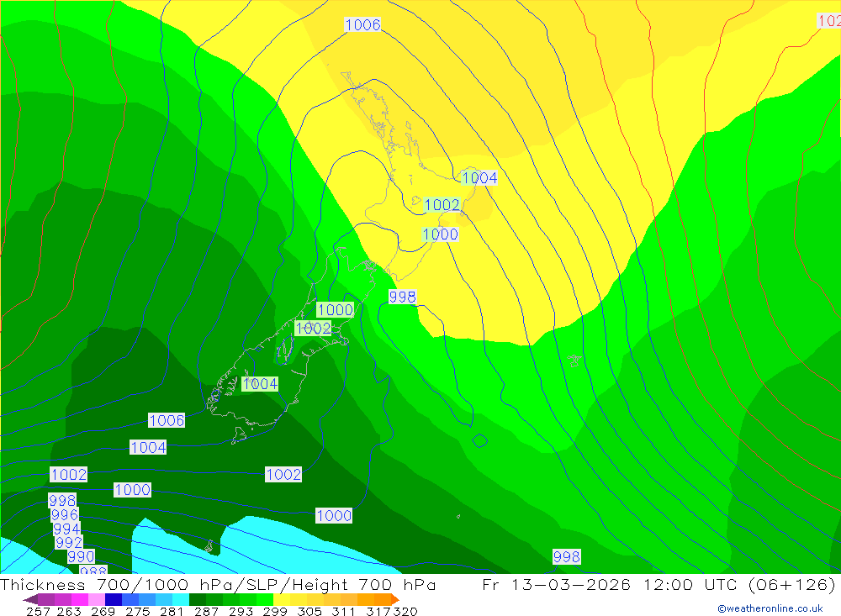The height and width of the screenshot is (616, 841).
Task: Select the 1006 label at the map's top
Action: coord(362,24)
